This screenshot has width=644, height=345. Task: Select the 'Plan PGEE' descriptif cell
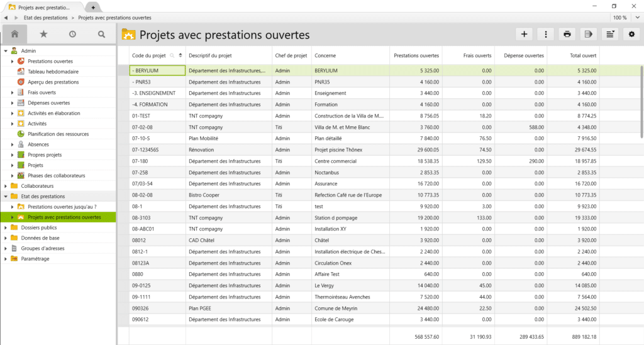tap(228, 309)
